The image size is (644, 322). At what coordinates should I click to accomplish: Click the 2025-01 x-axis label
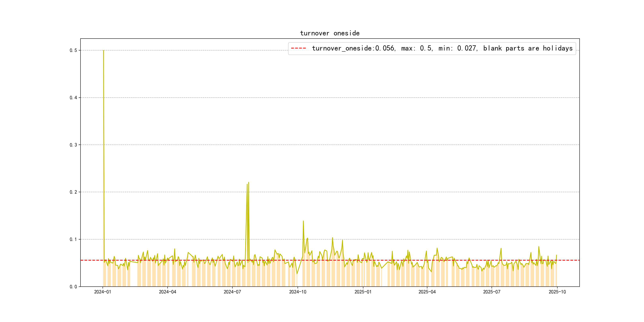click(x=363, y=292)
